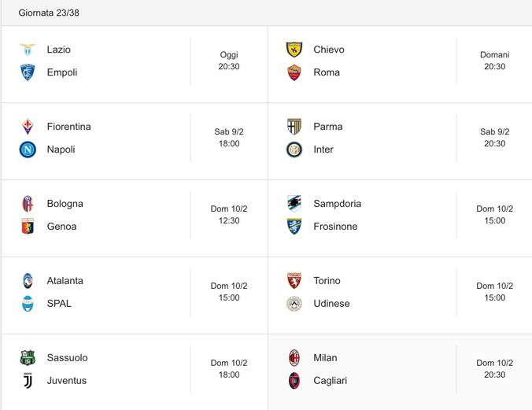This screenshot has width=532, height=410.
Task: Select the Chievo club logo
Action: 294,50
